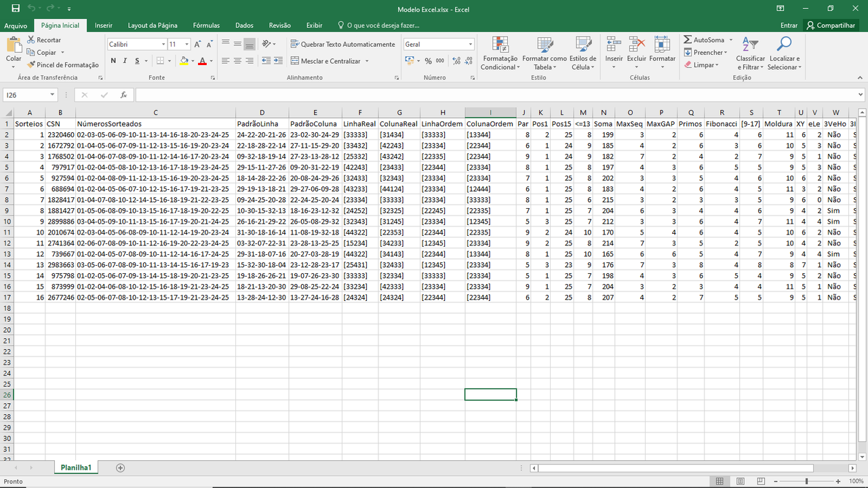Open Classificar e Filtrar
868x488 pixels.
(750, 53)
